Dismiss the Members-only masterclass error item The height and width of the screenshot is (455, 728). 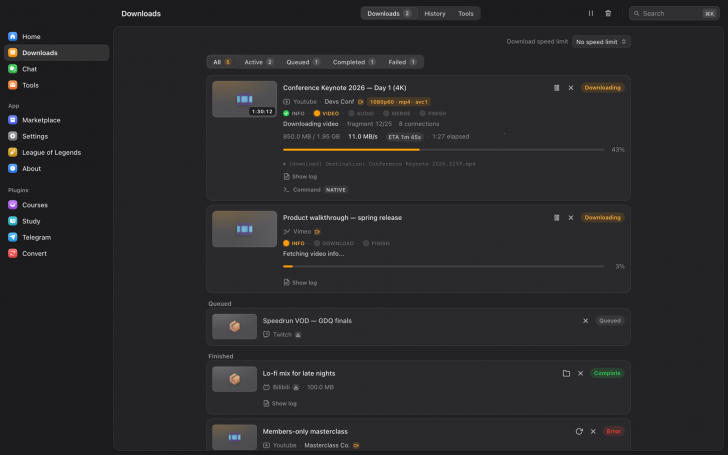point(593,431)
